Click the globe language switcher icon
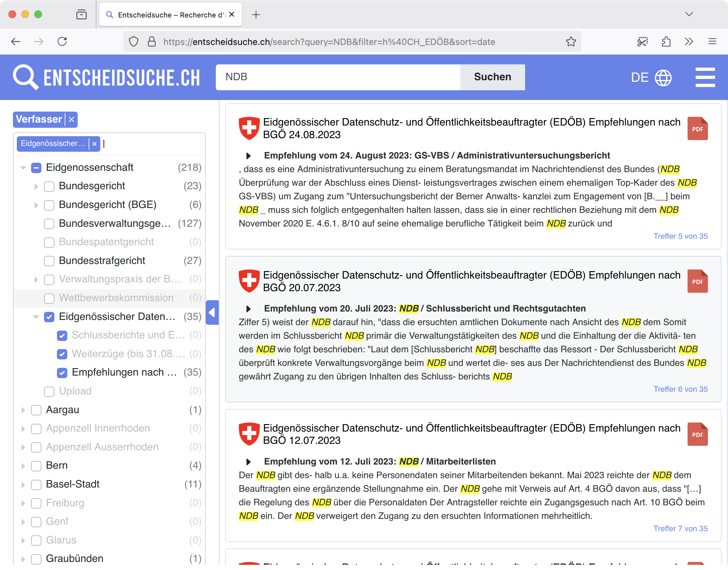 click(663, 77)
